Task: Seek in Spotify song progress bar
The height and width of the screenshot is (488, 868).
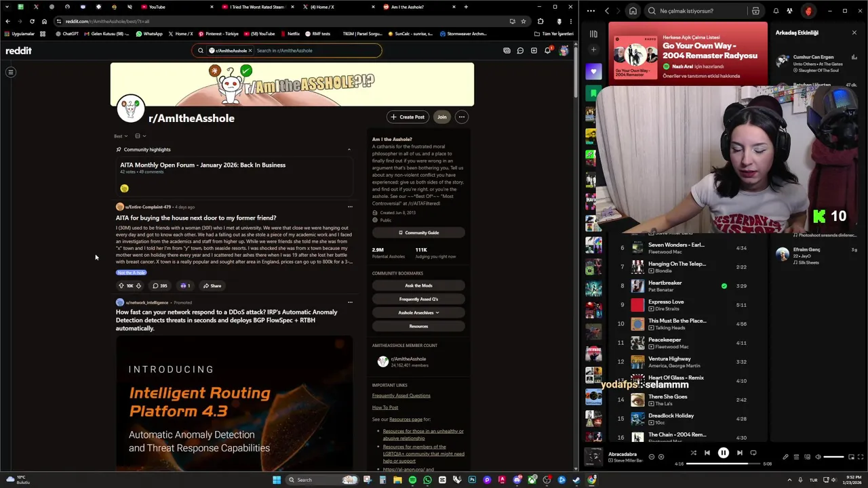Action: pos(724,464)
